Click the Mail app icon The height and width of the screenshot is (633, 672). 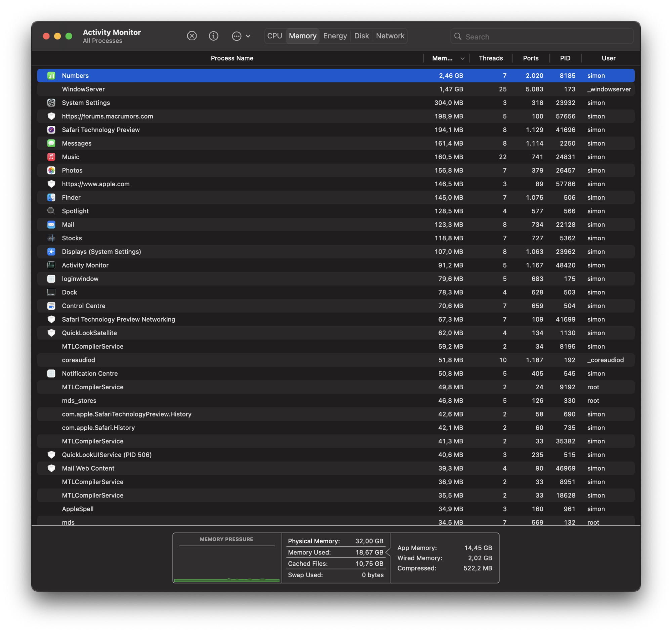(x=51, y=225)
